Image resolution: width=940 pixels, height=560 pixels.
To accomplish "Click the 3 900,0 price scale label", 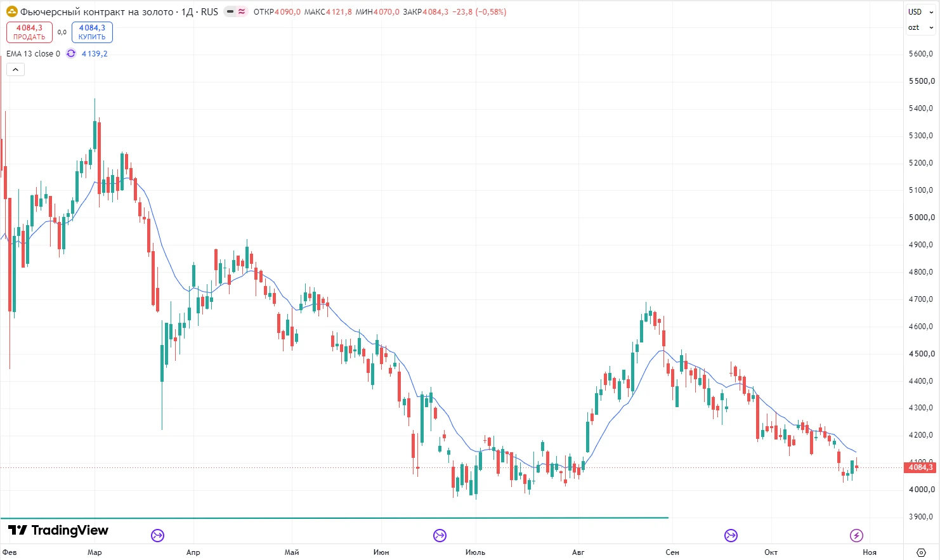I will point(922,516).
